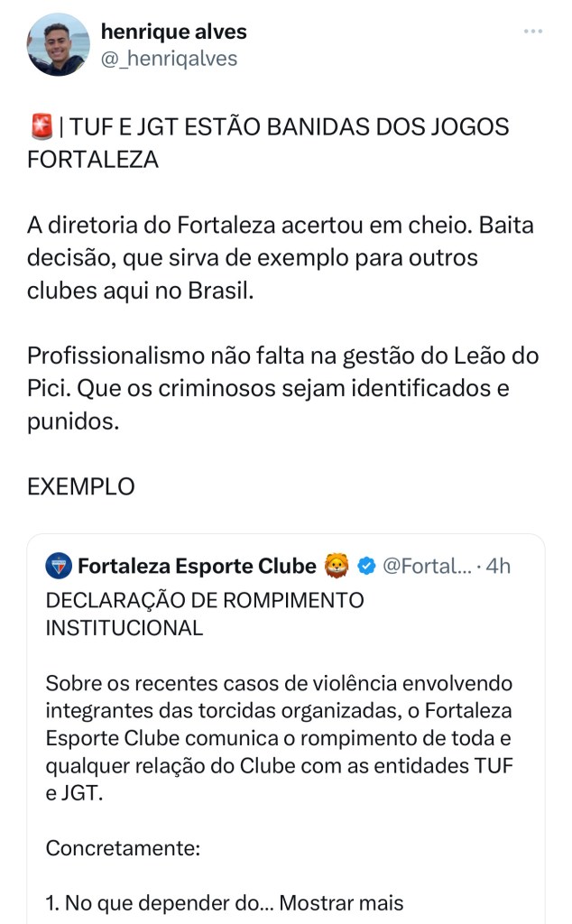Click the @_henriqalves handle

pos(169,59)
